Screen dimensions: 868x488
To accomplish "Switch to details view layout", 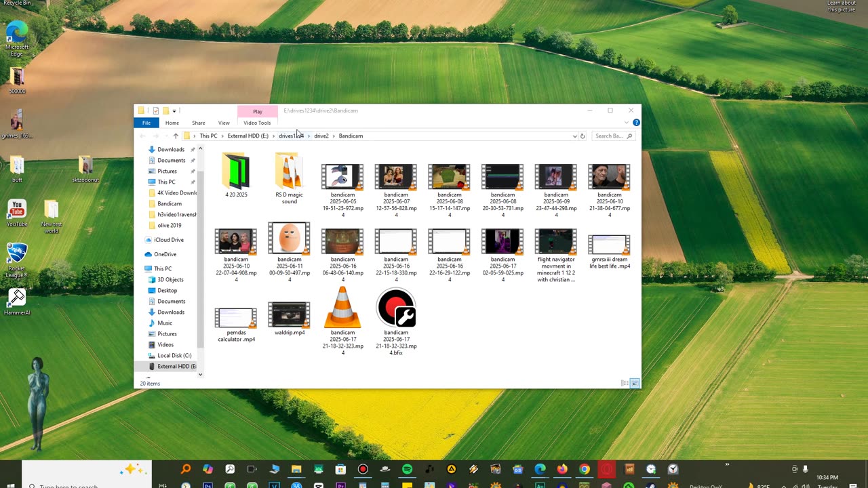I will tap(625, 384).
